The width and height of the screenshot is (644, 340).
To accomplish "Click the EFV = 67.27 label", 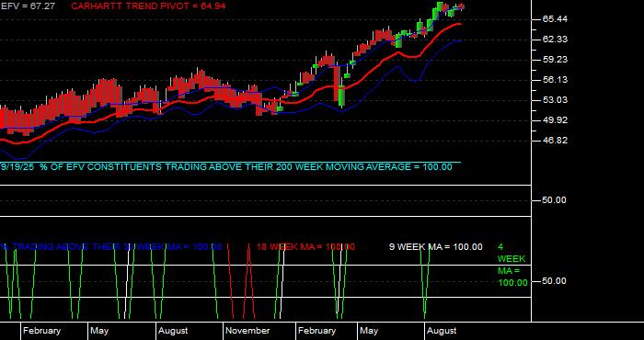I will pos(28,6).
